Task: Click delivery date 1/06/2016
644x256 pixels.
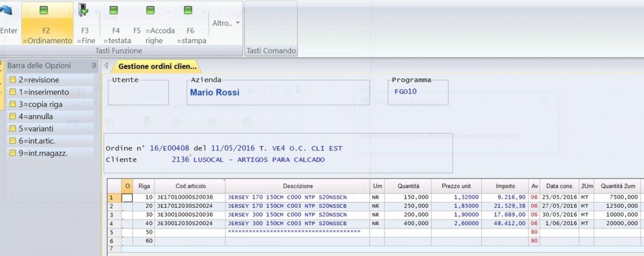Action: (x=561, y=224)
